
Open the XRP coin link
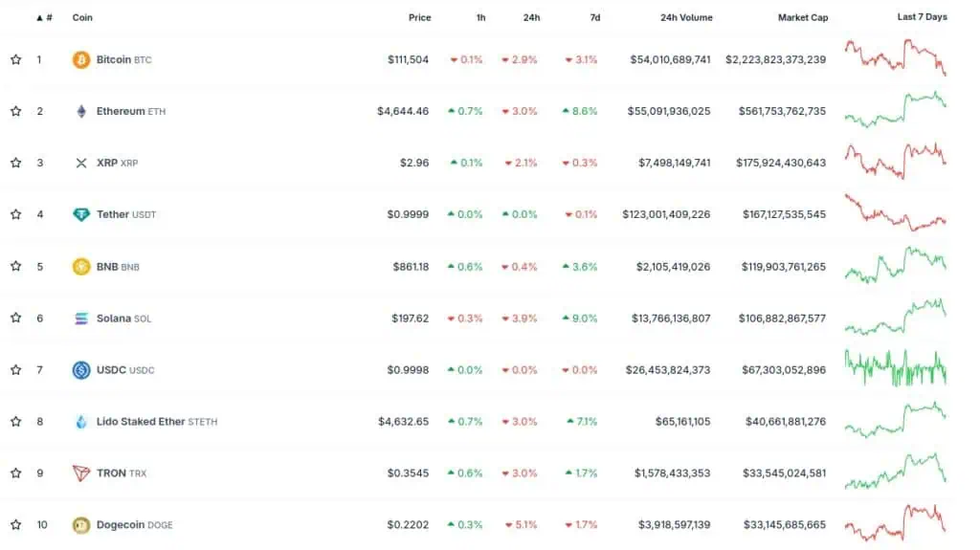(x=117, y=163)
